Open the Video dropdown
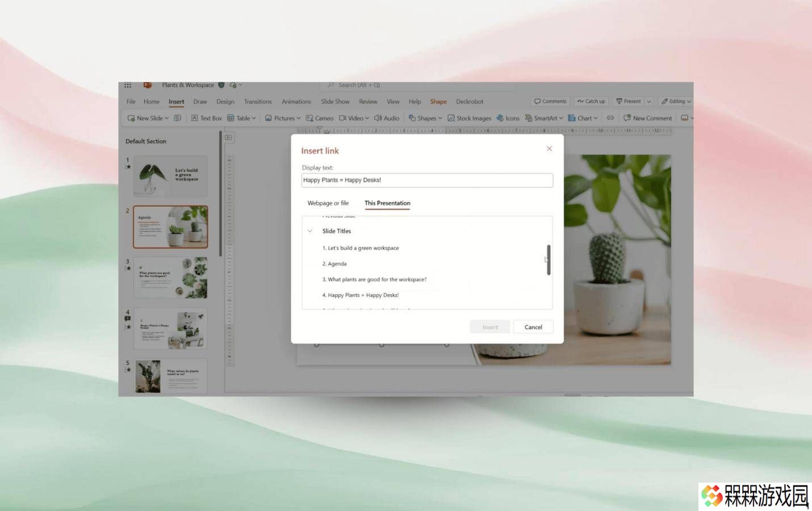The image size is (812, 511). 354,118
